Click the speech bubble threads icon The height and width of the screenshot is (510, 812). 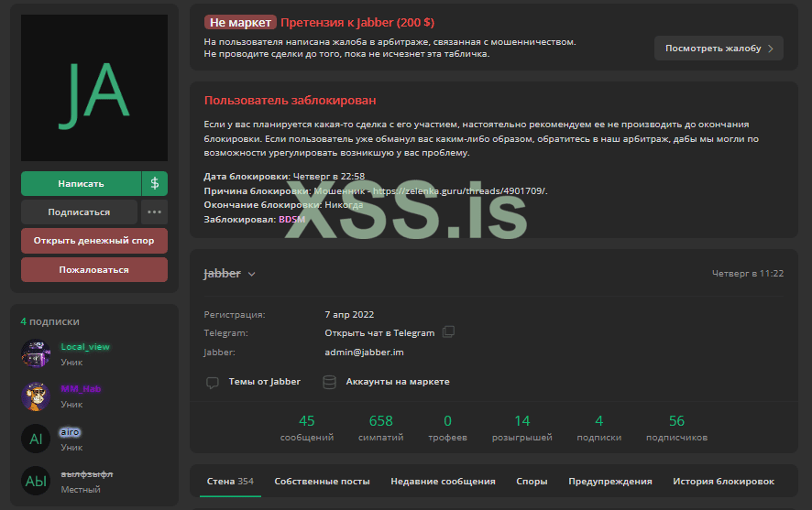213,382
